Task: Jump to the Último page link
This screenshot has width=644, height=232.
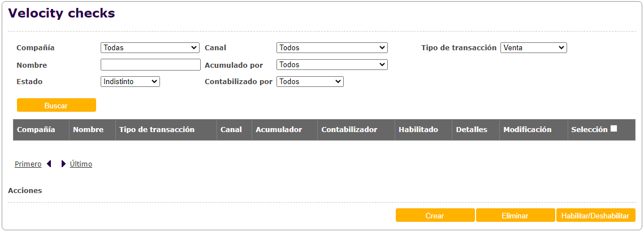Action: pyautogui.click(x=81, y=164)
